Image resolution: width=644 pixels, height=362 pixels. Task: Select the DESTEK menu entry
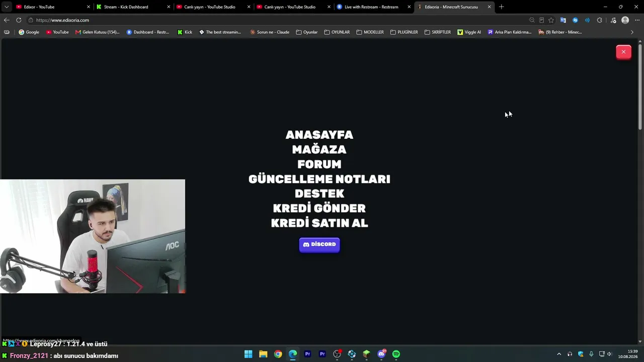319,193
